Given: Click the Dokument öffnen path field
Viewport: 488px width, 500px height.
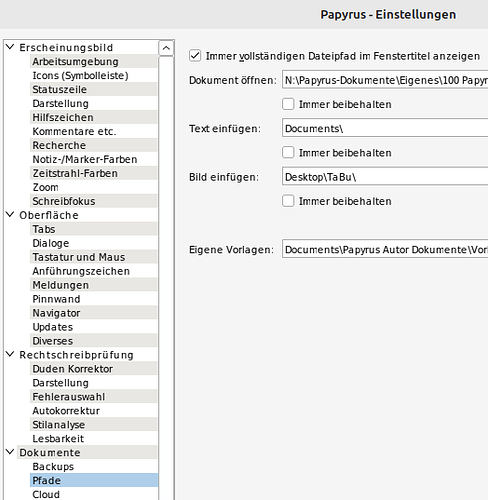Looking at the screenshot, I should tap(385, 80).
